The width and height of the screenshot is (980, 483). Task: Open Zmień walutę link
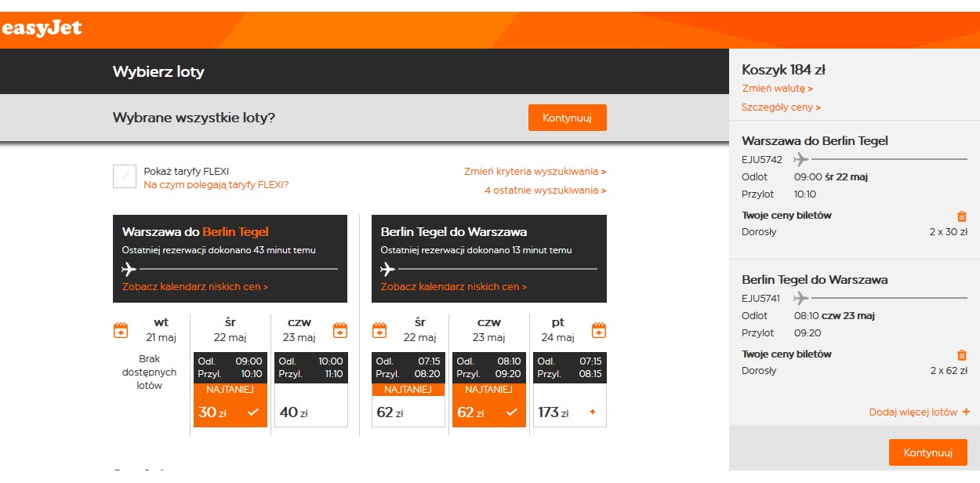click(x=778, y=89)
